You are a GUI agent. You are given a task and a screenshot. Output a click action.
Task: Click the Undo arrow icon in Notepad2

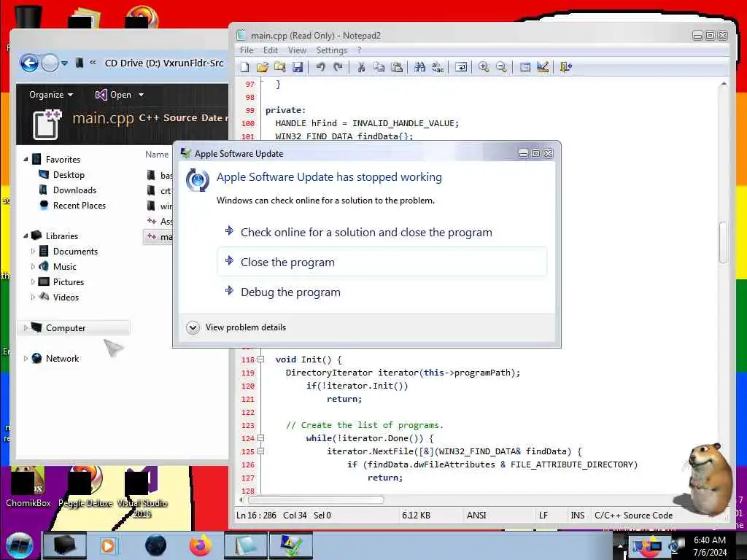coord(321,67)
